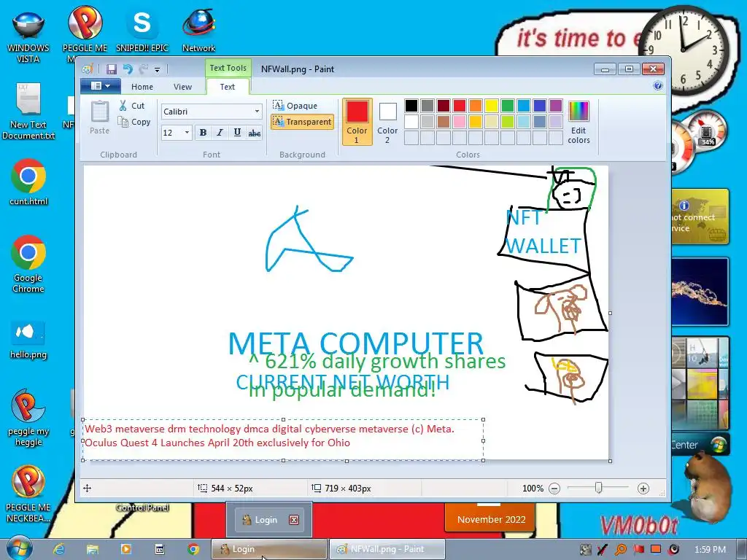Pick the pink color swatch in second row
Viewport: 747px width, 560px height.
click(460, 122)
